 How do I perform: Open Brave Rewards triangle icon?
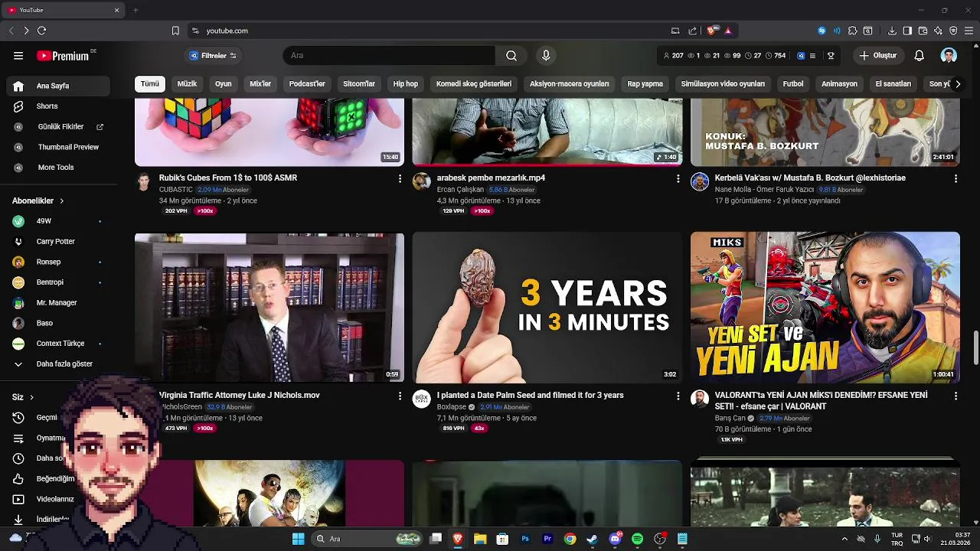[x=728, y=31]
